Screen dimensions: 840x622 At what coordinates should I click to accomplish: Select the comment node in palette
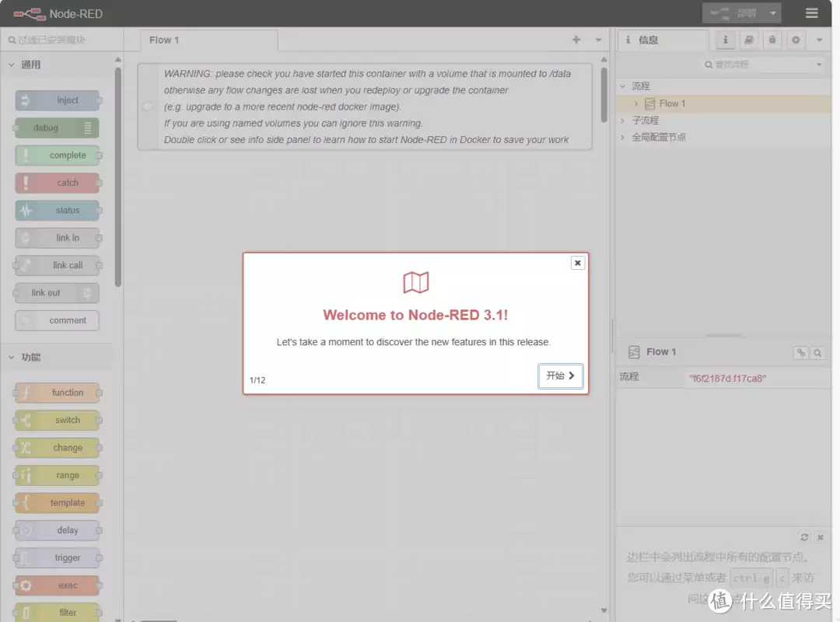(58, 320)
